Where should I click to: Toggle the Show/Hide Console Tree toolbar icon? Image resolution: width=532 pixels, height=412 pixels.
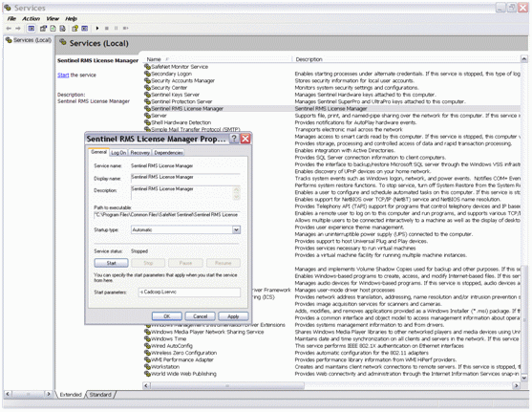(x=32, y=28)
